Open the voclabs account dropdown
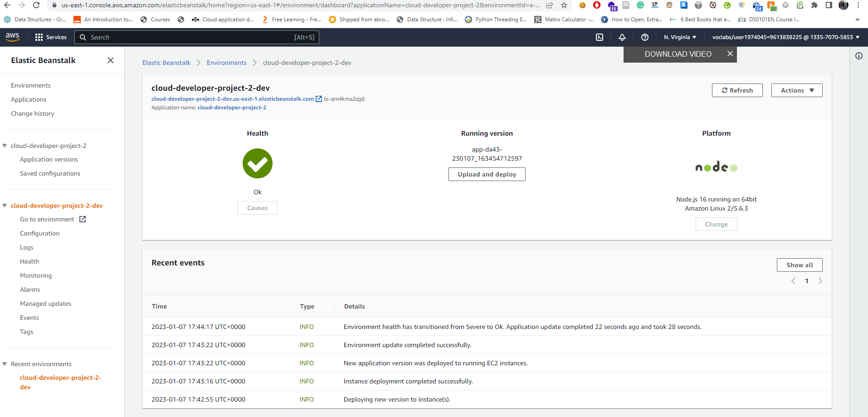This screenshot has height=417, width=868. (x=786, y=37)
